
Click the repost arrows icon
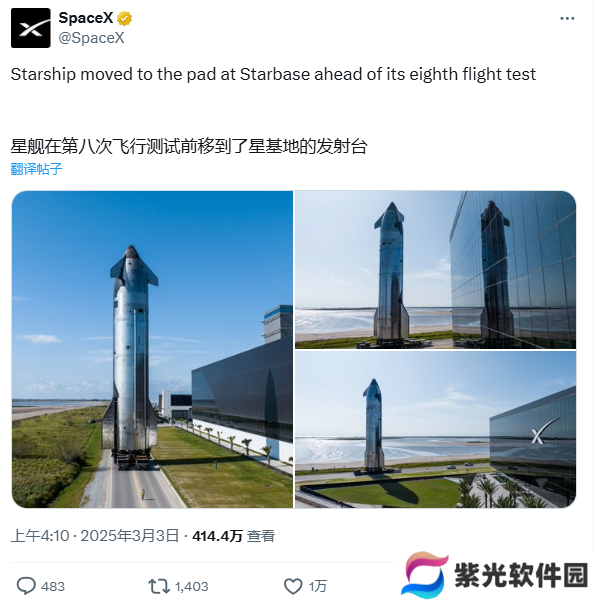tap(159, 586)
